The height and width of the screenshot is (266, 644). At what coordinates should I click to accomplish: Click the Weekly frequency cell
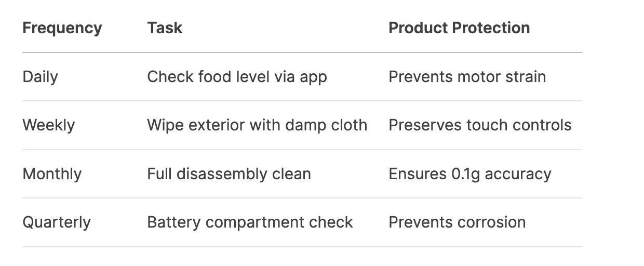click(48, 125)
